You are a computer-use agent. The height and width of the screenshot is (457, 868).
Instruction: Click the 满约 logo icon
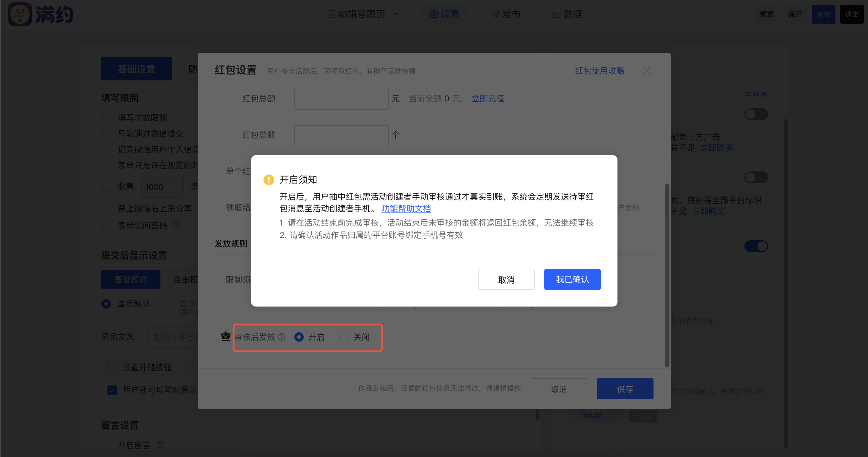[x=19, y=14]
